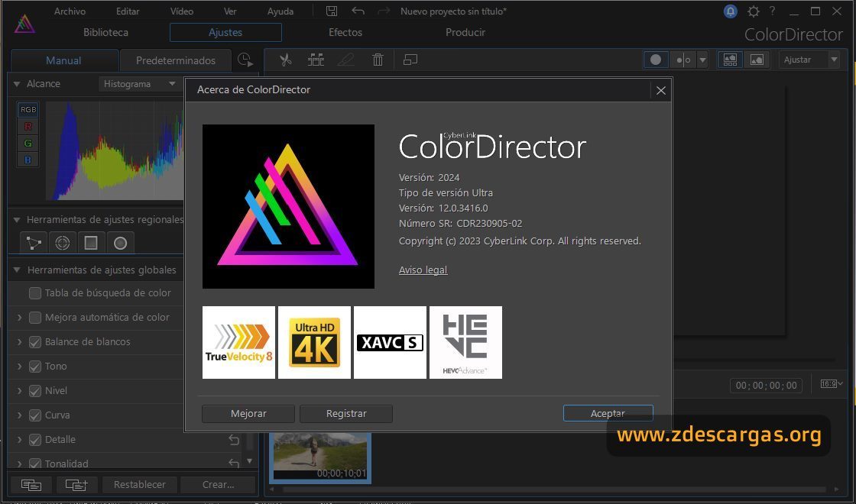The image size is (856, 504).
Task: Click the single picture preview icon
Action: pyautogui.click(x=757, y=60)
